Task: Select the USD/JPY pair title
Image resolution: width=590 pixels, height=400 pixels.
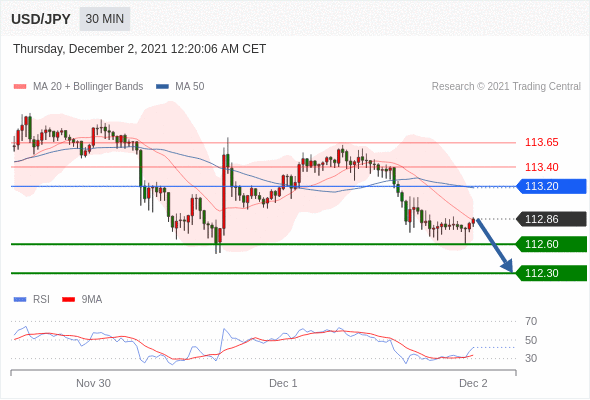Action: (41, 19)
